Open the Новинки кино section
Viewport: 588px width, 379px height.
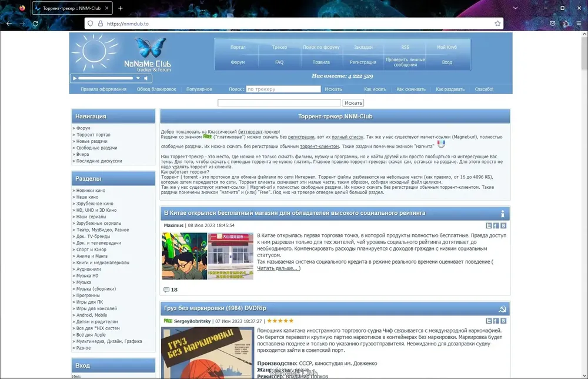[x=91, y=191]
